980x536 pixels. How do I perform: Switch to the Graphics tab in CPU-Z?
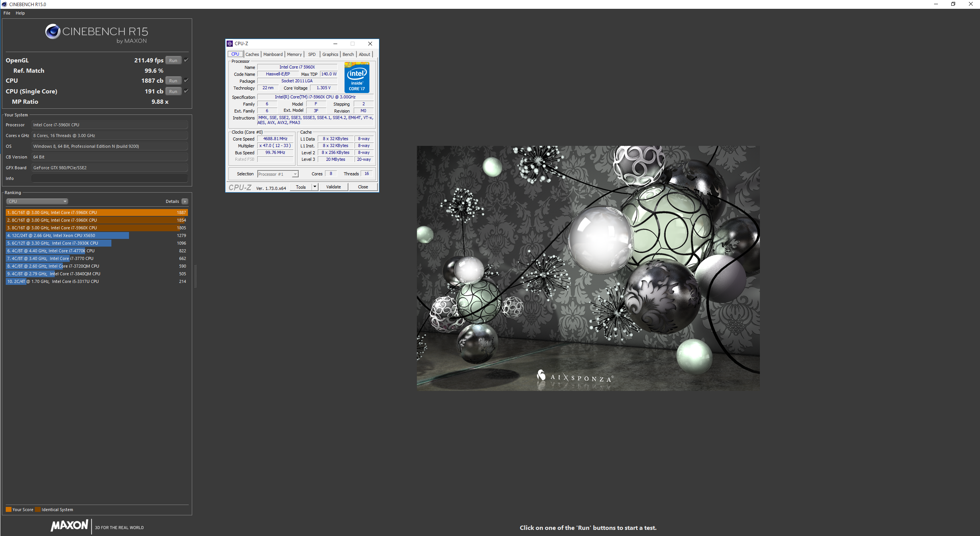click(330, 54)
